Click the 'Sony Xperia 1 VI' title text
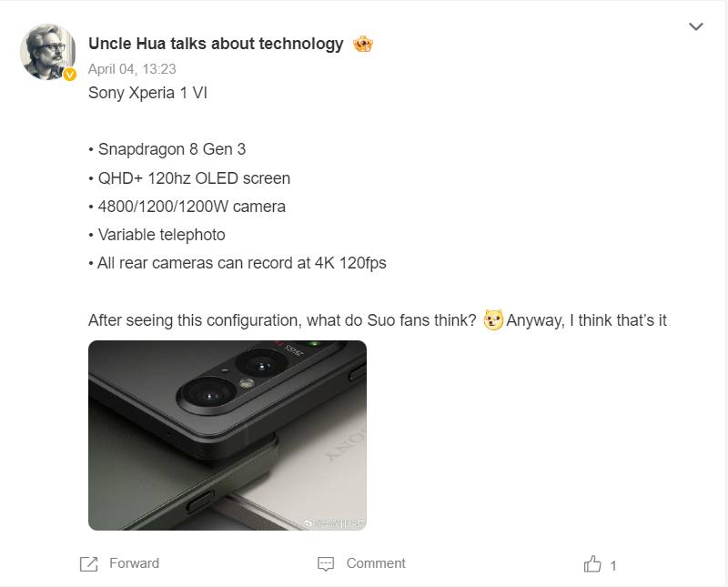The image size is (728, 587). pyautogui.click(x=147, y=93)
